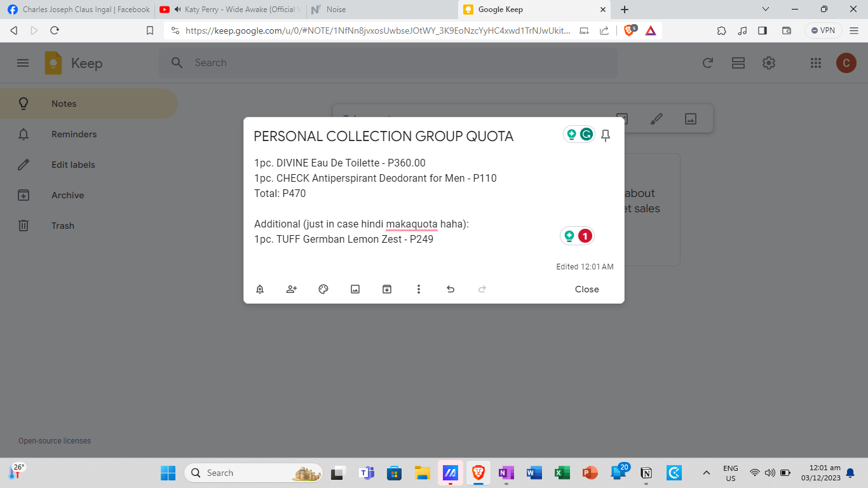The height and width of the screenshot is (488, 868).
Task: Open Notion from the taskbar
Action: point(646,473)
